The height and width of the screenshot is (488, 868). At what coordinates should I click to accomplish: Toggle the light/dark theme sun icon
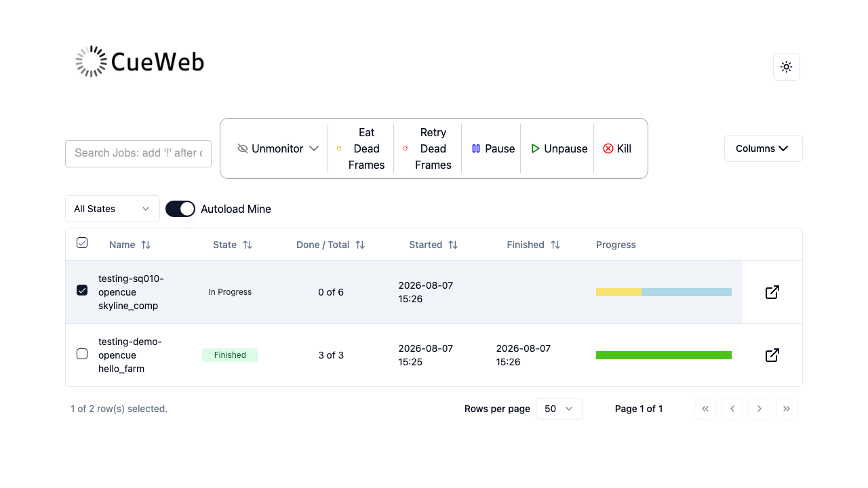[787, 67]
